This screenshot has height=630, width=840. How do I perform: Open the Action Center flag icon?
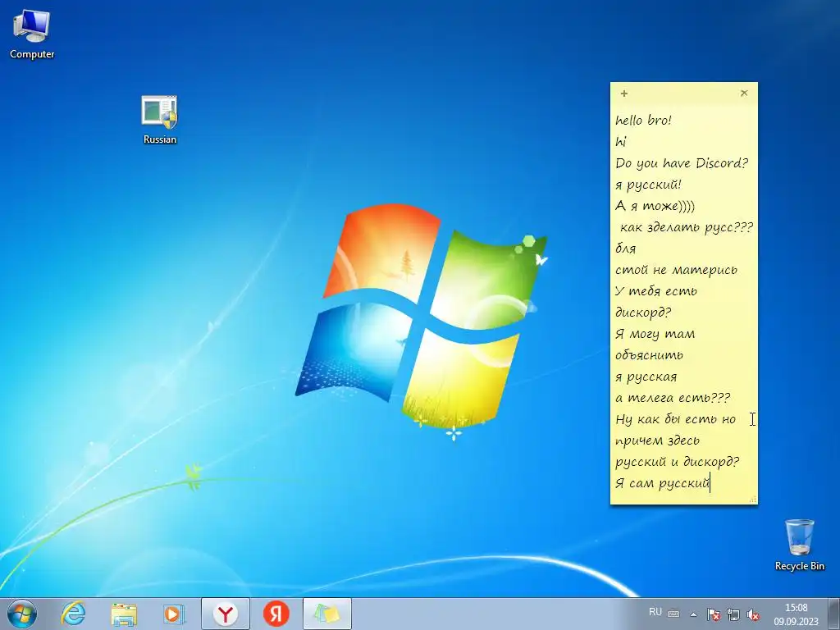coord(713,614)
